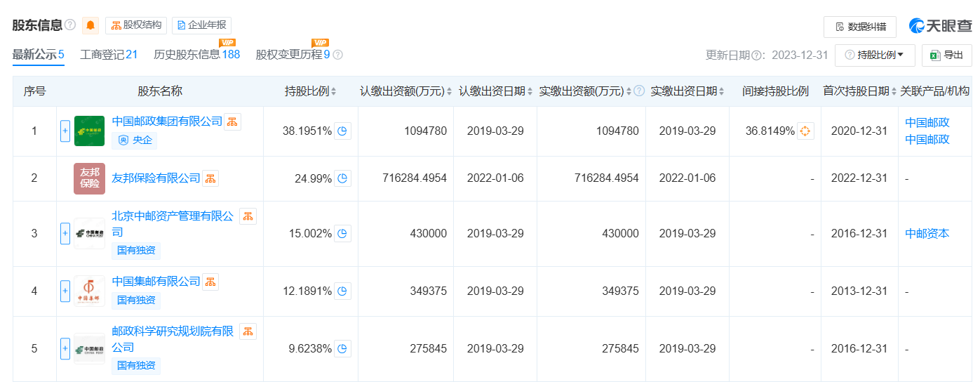Click the 关联产品/机构 column header

point(935,91)
